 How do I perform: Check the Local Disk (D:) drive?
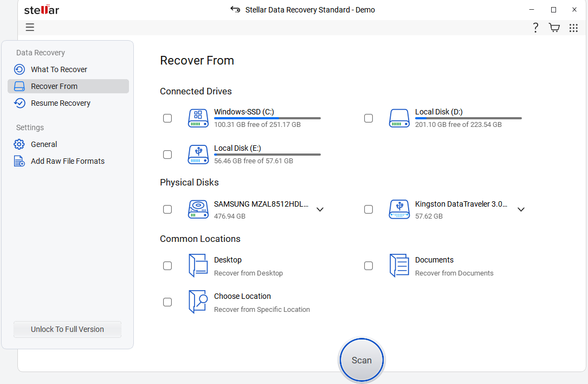tap(369, 118)
